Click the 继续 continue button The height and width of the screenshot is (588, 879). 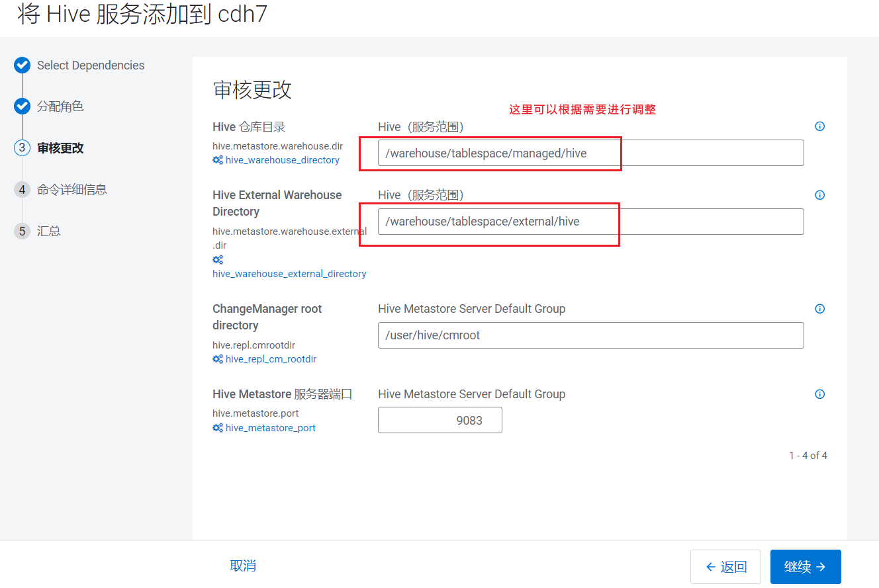(x=806, y=567)
